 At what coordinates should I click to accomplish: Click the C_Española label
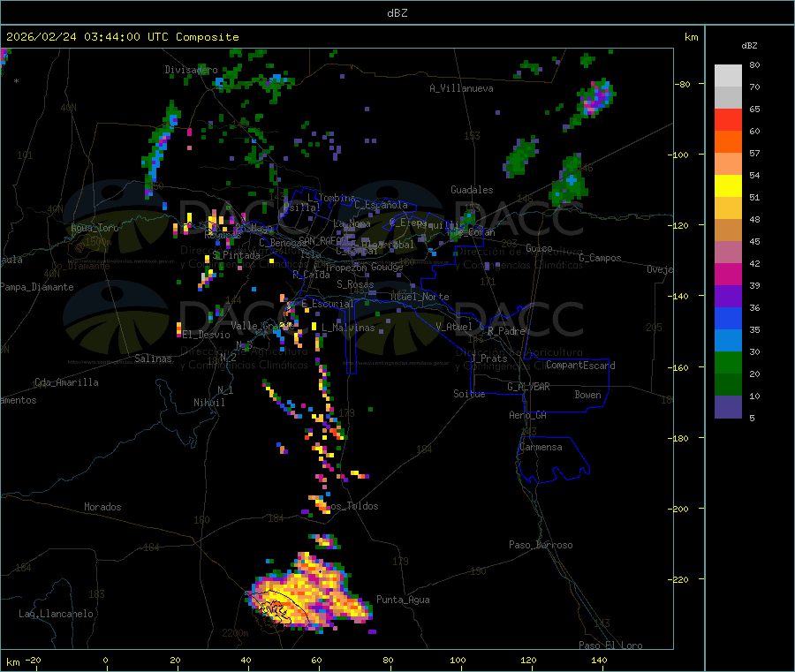coord(381,205)
